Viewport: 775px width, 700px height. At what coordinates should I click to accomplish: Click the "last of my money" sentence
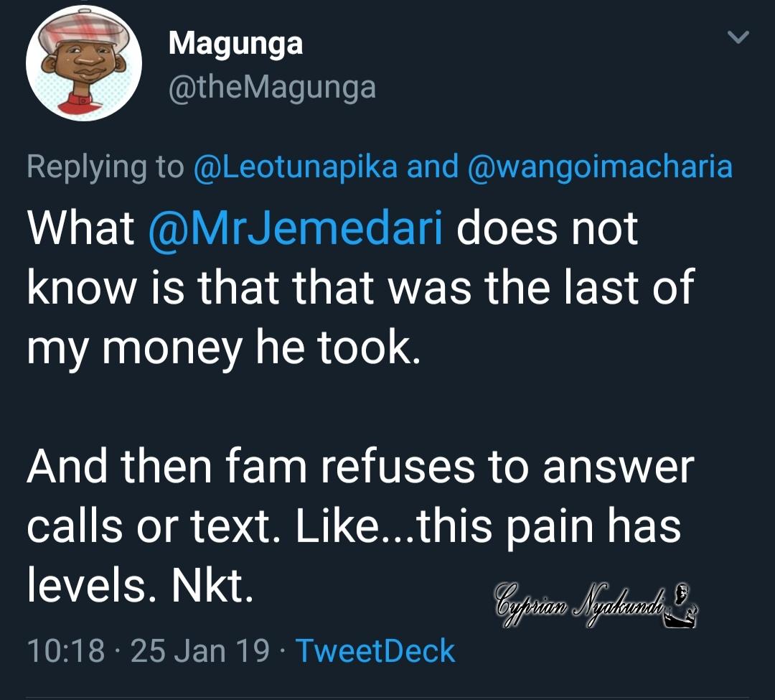pos(359,287)
